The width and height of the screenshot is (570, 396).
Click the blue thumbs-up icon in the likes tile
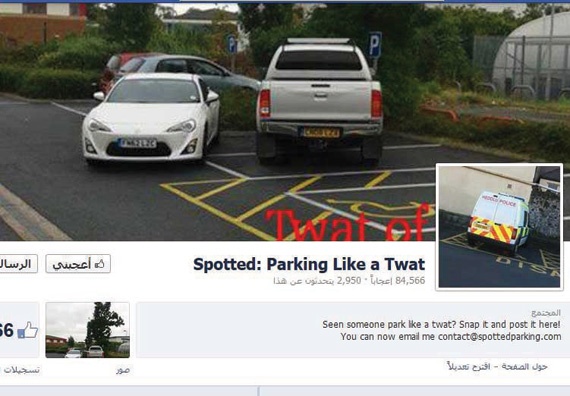click(28, 331)
